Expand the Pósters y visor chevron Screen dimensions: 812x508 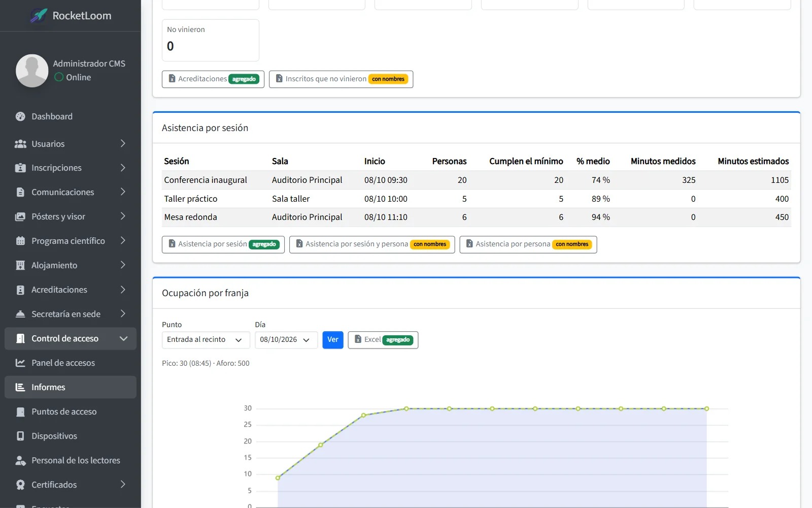point(123,216)
